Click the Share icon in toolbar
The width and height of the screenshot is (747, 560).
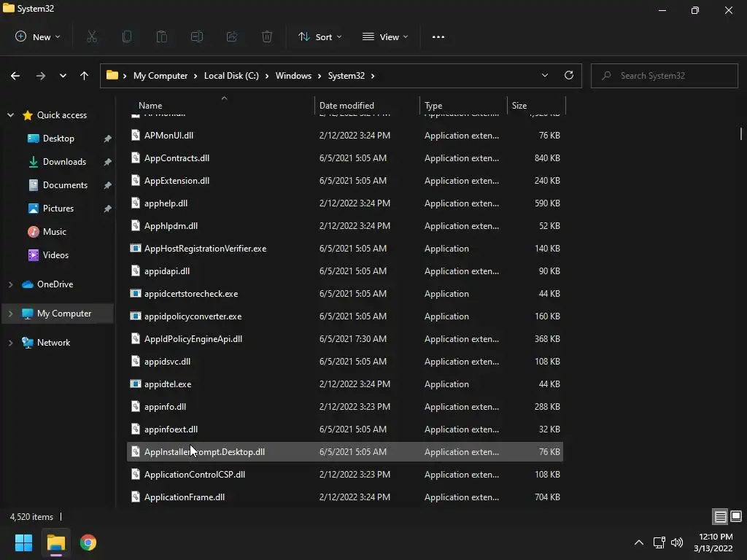point(232,36)
